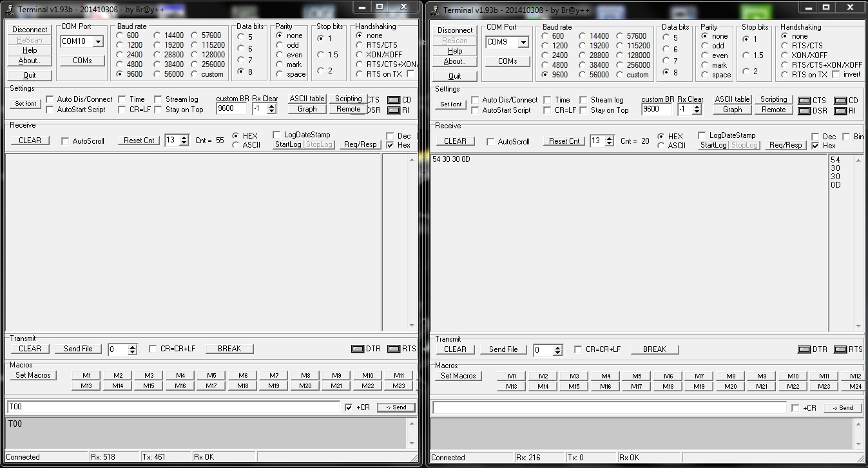
Task: Open COM10 port dropdown
Action: [98, 42]
